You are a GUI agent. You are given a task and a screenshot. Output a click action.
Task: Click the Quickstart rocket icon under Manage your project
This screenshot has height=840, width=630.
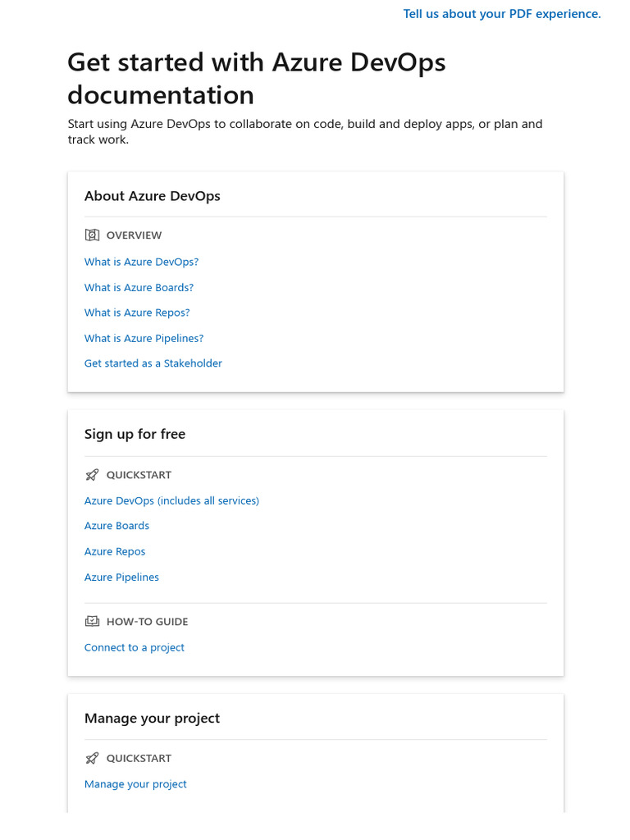click(x=92, y=759)
